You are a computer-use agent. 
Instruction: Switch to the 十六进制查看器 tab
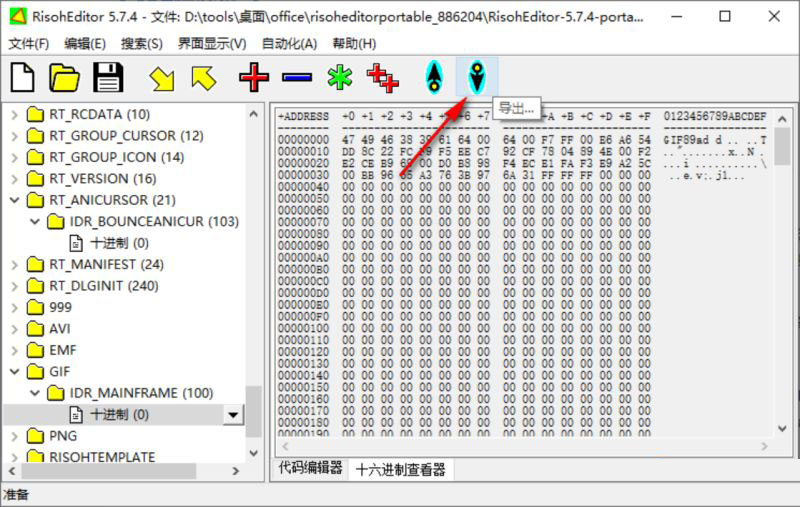click(401, 469)
